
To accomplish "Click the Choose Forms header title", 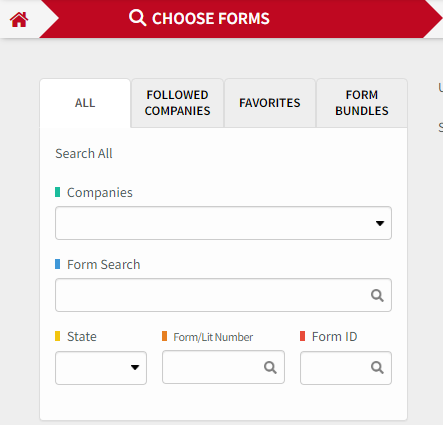I will [211, 18].
